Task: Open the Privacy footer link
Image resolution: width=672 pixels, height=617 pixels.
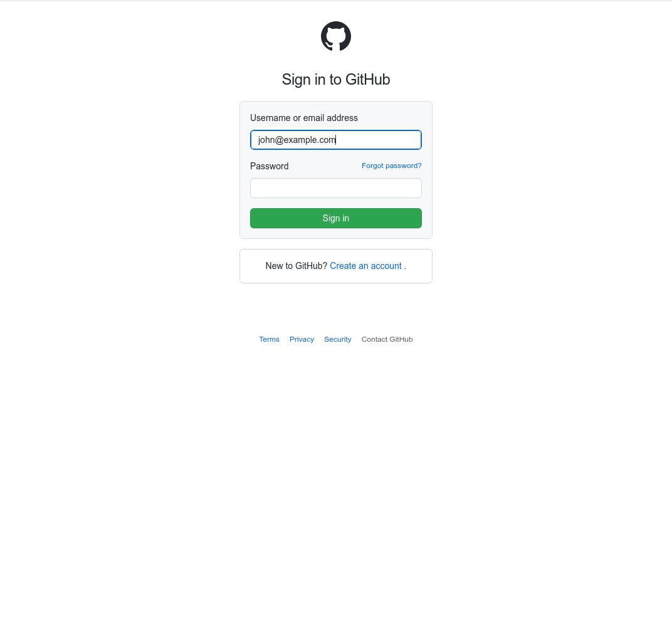Action: click(x=302, y=339)
